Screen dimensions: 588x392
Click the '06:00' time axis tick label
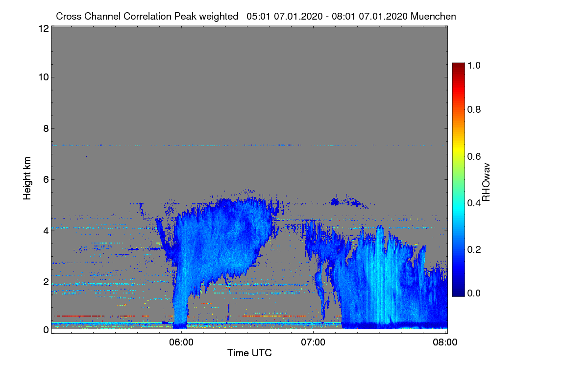[x=181, y=342]
